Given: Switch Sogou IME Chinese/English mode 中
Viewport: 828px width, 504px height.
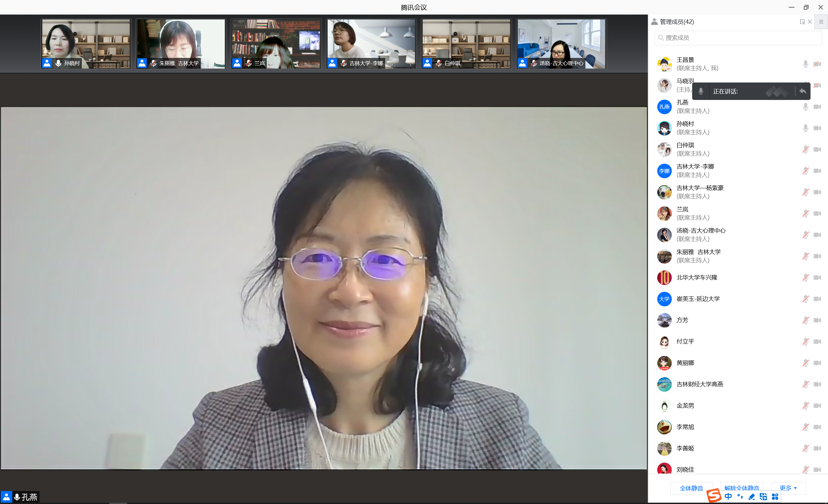Looking at the screenshot, I should (x=728, y=497).
